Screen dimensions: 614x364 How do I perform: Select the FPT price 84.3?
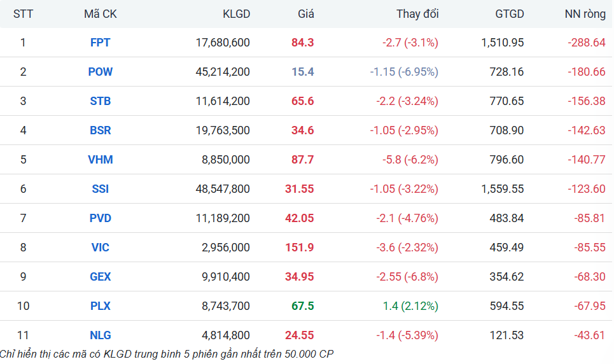coord(303,42)
